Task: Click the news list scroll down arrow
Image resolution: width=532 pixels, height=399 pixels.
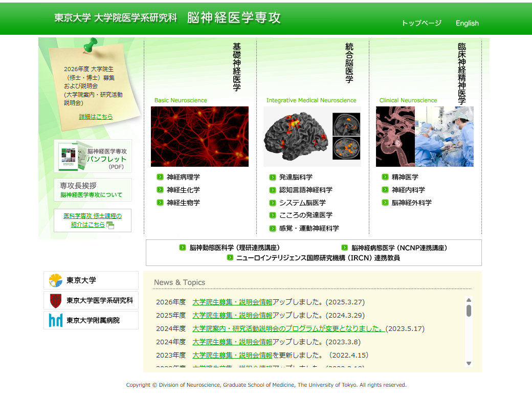Action: 469,363
